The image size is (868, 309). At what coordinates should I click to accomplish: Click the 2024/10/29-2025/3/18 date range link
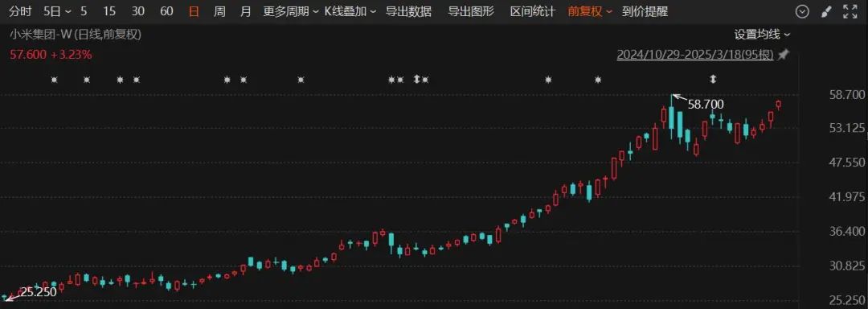coord(694,55)
